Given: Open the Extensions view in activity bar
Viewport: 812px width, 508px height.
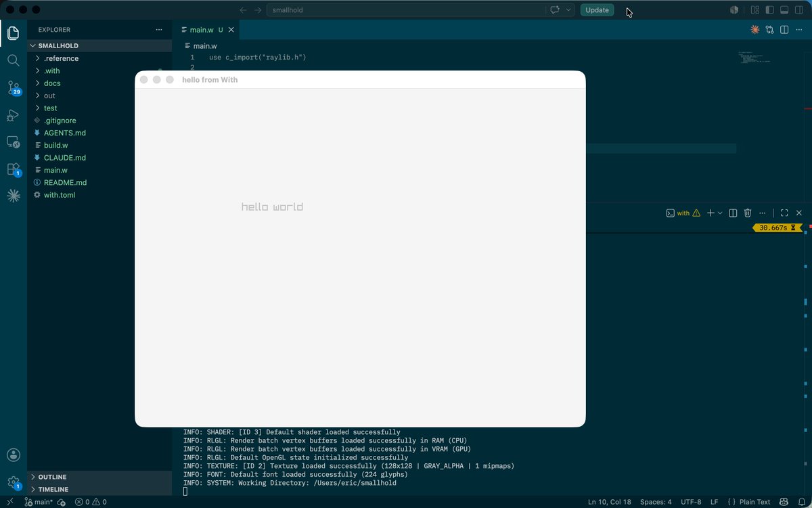Looking at the screenshot, I should pyautogui.click(x=13, y=169).
